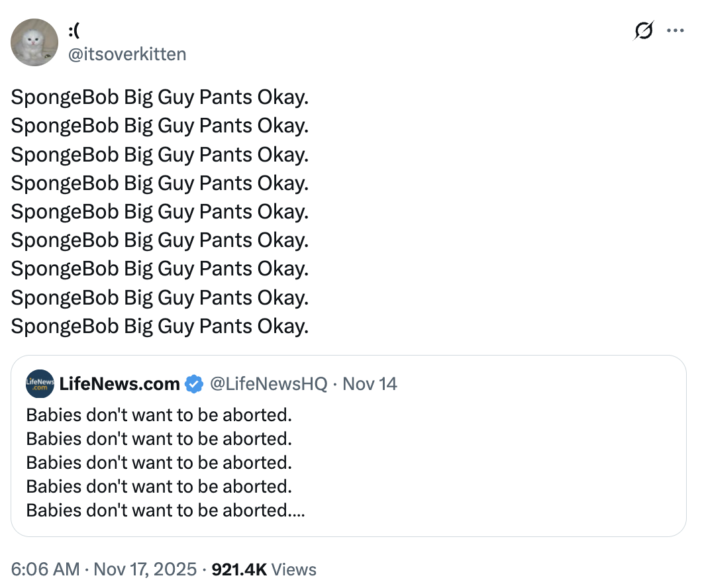This screenshot has height=588, width=702.
Task: Click the Views label
Action: click(x=294, y=569)
